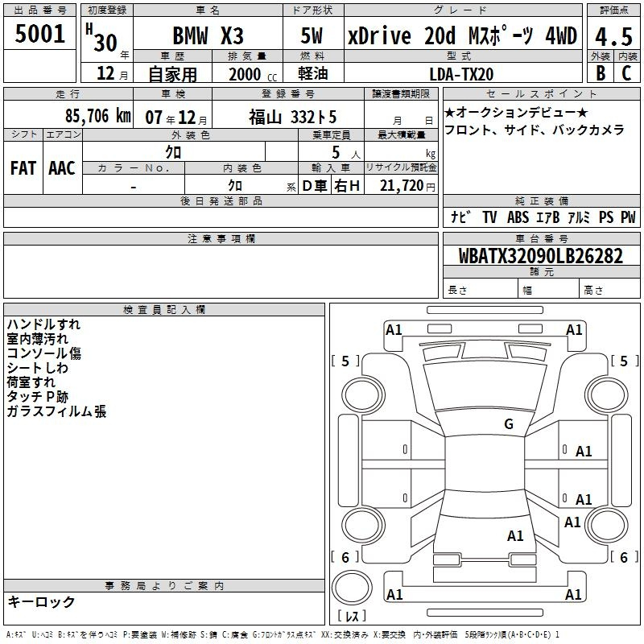Click the inspector note シートしわ
The image size is (644, 644).
[x=37, y=368]
